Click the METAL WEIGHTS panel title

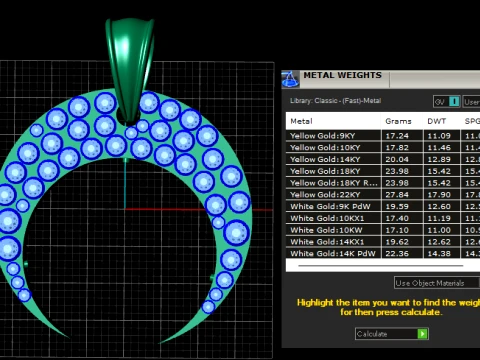342,75
